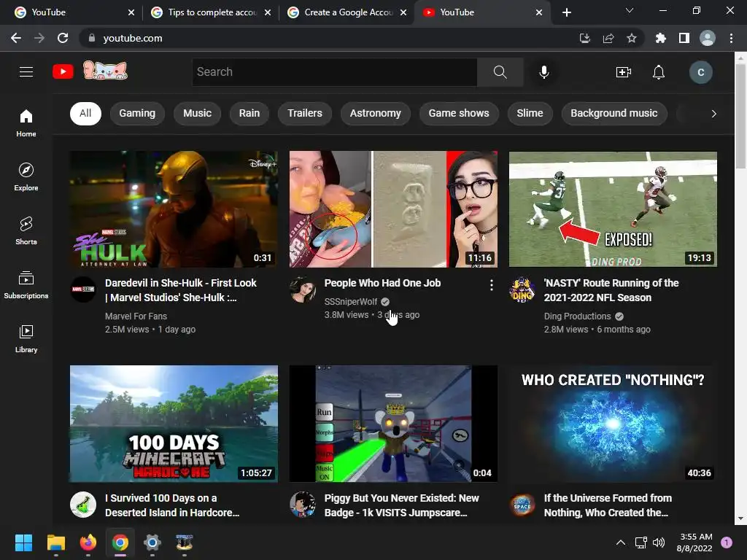Reload the page with the refresh button
The image size is (747, 560).
[63, 38]
